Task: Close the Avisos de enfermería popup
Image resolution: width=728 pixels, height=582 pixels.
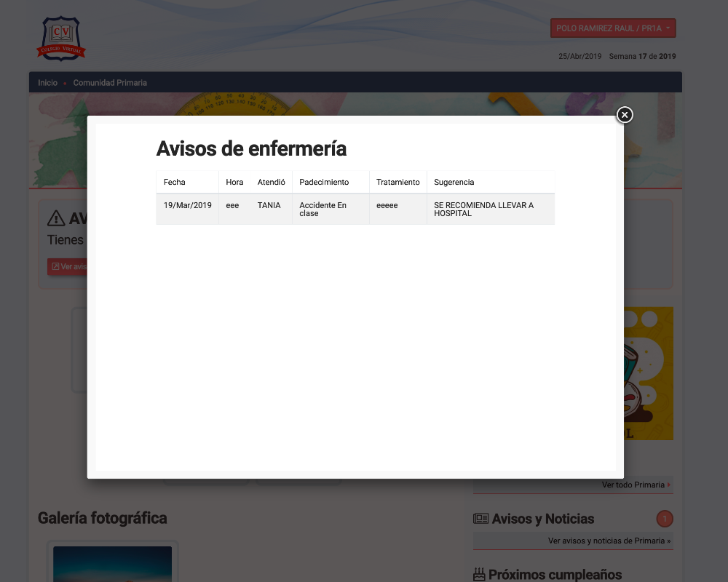Action: (625, 115)
